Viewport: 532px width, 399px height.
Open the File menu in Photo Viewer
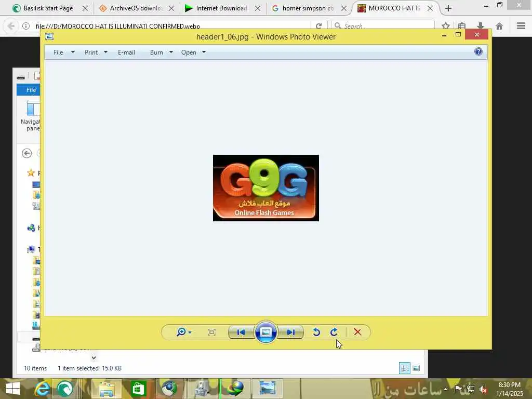pos(58,52)
